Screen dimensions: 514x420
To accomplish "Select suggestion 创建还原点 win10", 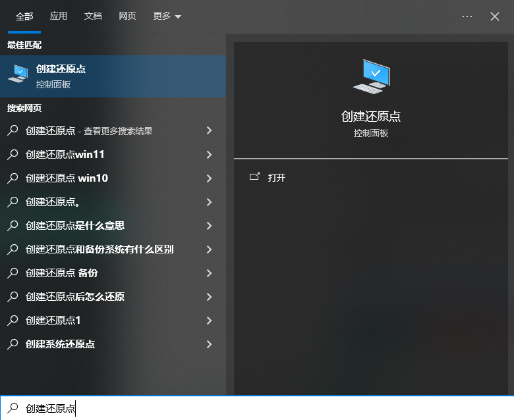I will pyautogui.click(x=113, y=178).
